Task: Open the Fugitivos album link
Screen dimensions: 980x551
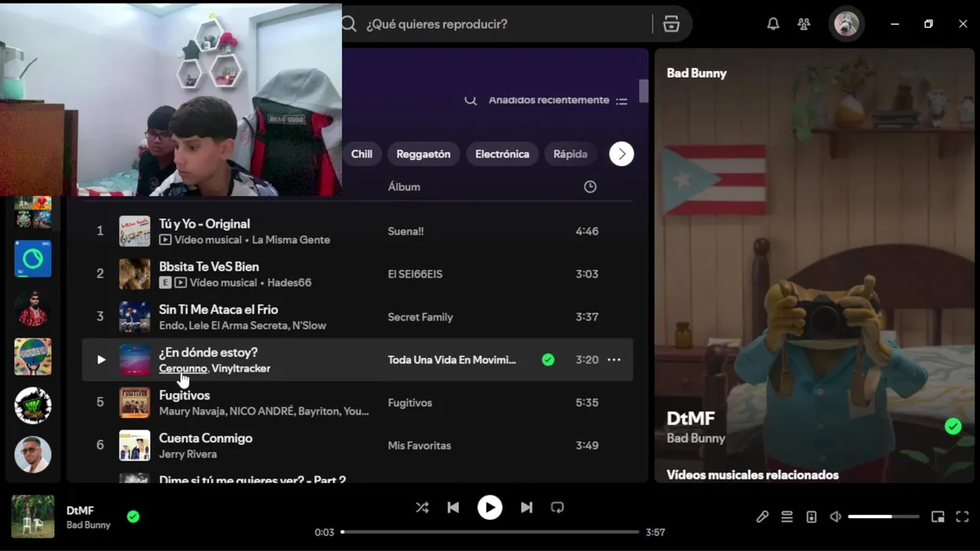Action: [x=410, y=403]
